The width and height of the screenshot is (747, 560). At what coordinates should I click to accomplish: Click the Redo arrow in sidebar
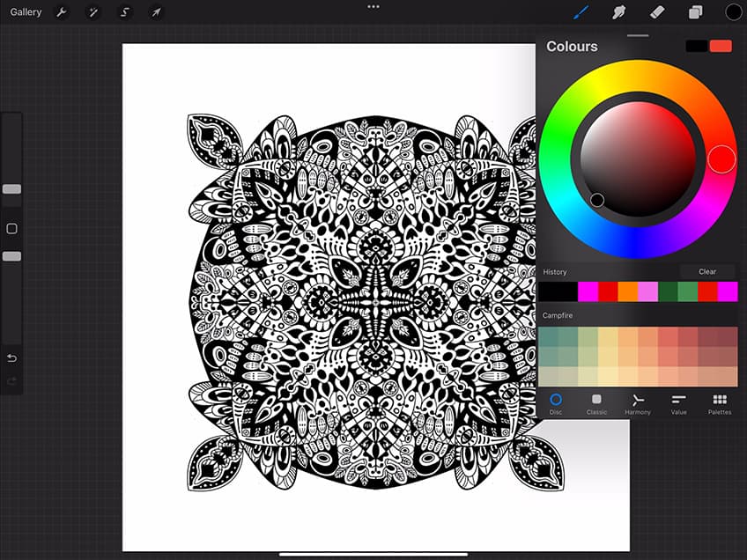pos(12,381)
